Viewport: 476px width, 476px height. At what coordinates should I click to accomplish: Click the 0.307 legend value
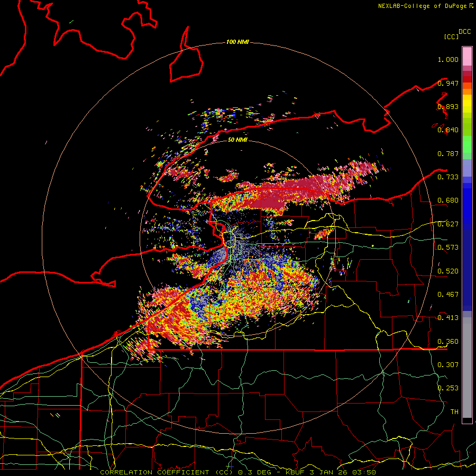[x=448, y=364]
